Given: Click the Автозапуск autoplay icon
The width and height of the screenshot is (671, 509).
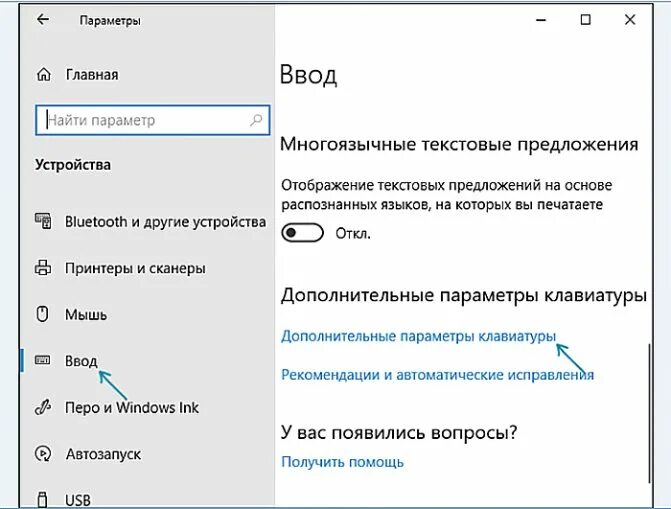Looking at the screenshot, I should coord(43,454).
